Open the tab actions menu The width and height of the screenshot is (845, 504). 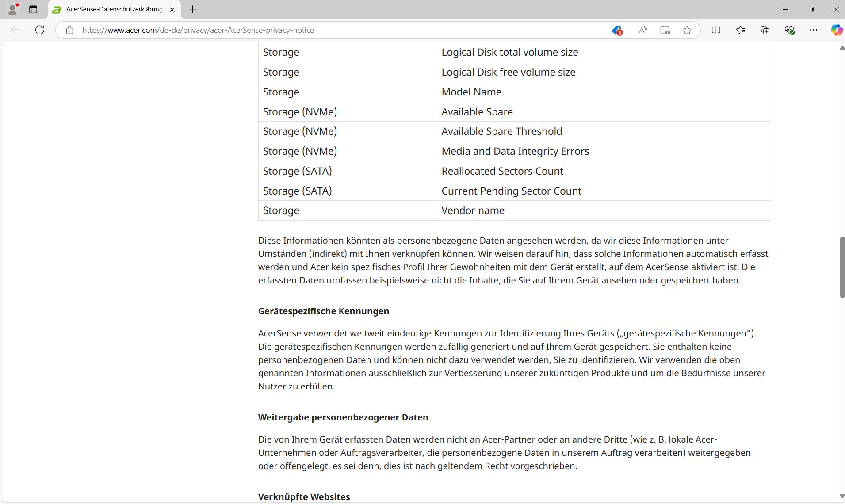tap(33, 9)
